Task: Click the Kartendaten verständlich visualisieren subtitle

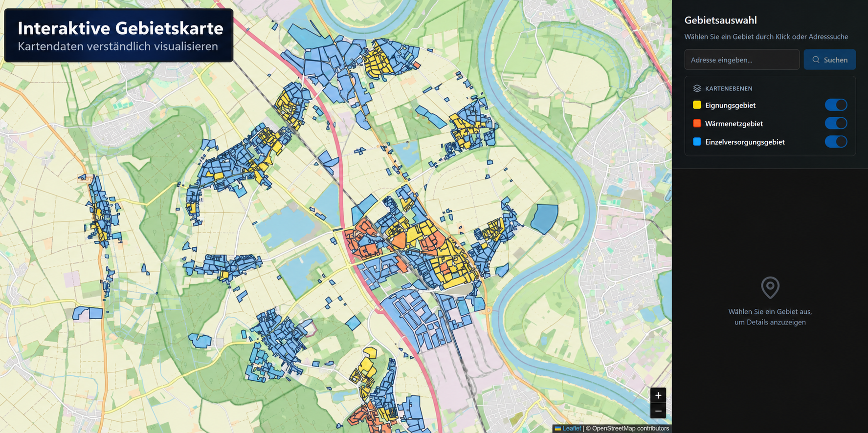Action: (x=118, y=46)
